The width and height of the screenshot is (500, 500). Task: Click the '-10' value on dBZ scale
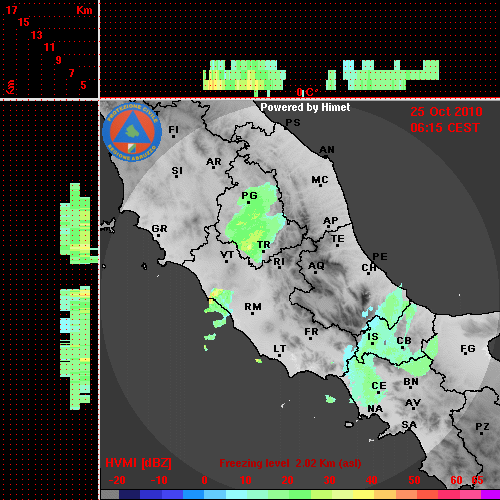pos(159,480)
